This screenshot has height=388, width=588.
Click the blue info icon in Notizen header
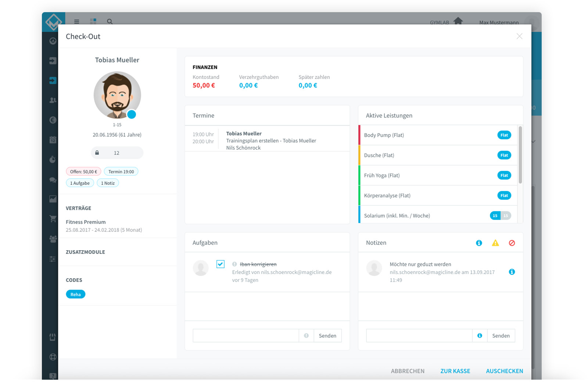tap(479, 243)
